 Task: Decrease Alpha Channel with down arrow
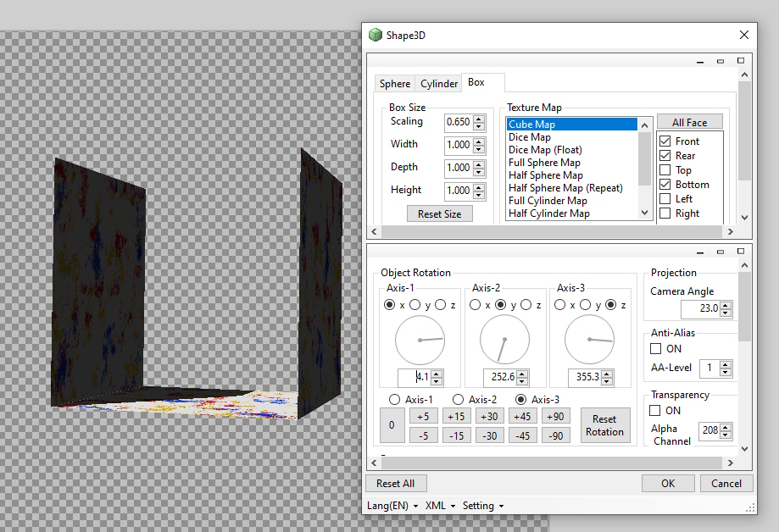click(726, 435)
